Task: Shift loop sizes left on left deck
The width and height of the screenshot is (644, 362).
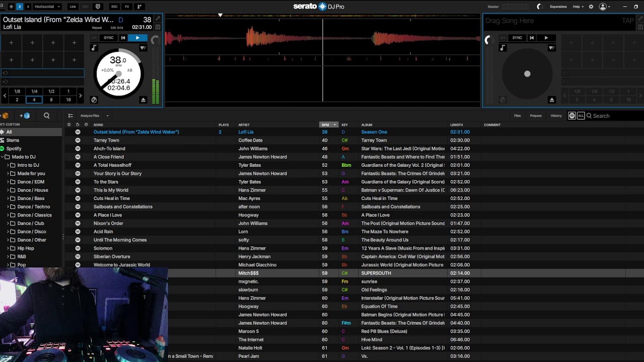Action: coord(5,96)
